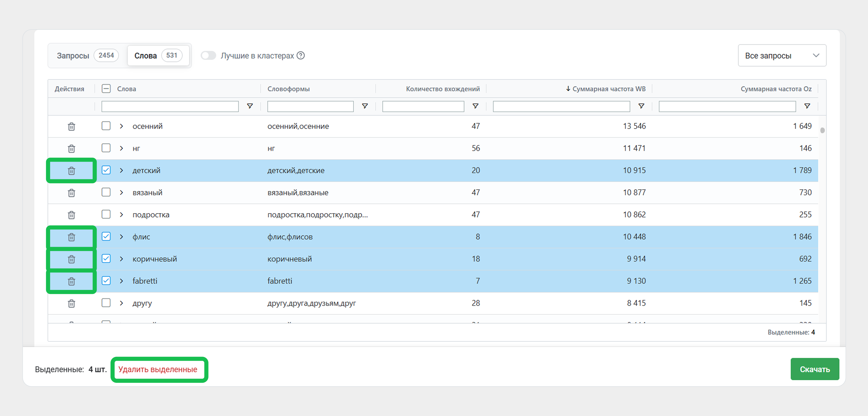The height and width of the screenshot is (416, 868).
Task: Click the Oz frequency value 1 846
Action: (x=802, y=237)
